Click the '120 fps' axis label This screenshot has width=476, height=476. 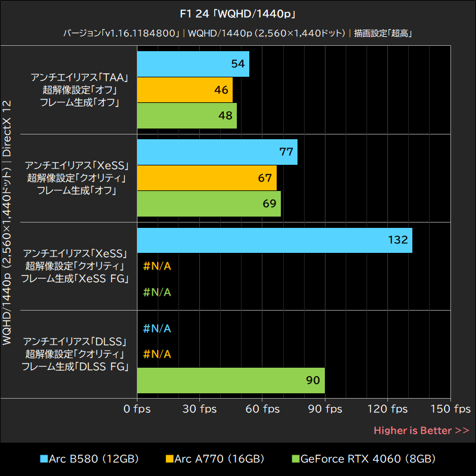387,409
